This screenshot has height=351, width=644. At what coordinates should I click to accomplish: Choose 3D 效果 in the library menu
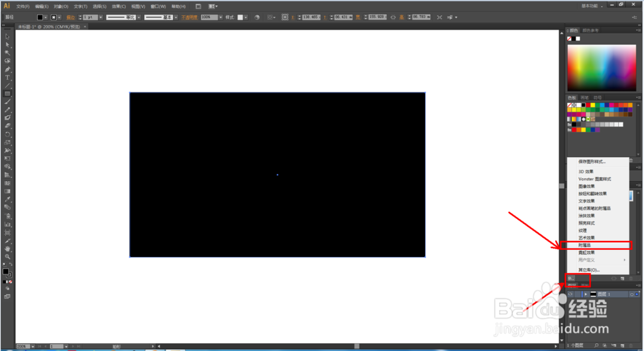598,171
